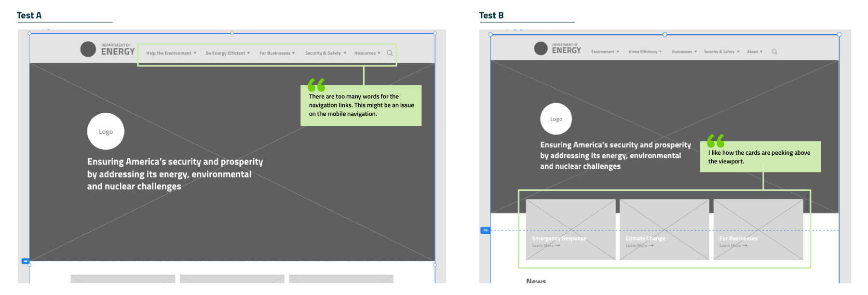This screenshot has height=295, width=868.
Task: Click the white Logo circle in Test B hero
Action: coord(556,119)
